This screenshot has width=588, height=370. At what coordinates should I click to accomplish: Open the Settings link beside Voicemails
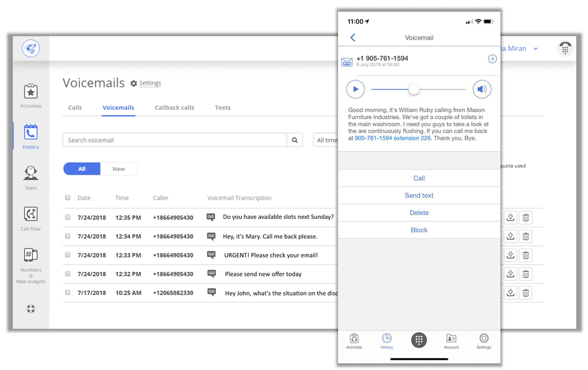(150, 83)
